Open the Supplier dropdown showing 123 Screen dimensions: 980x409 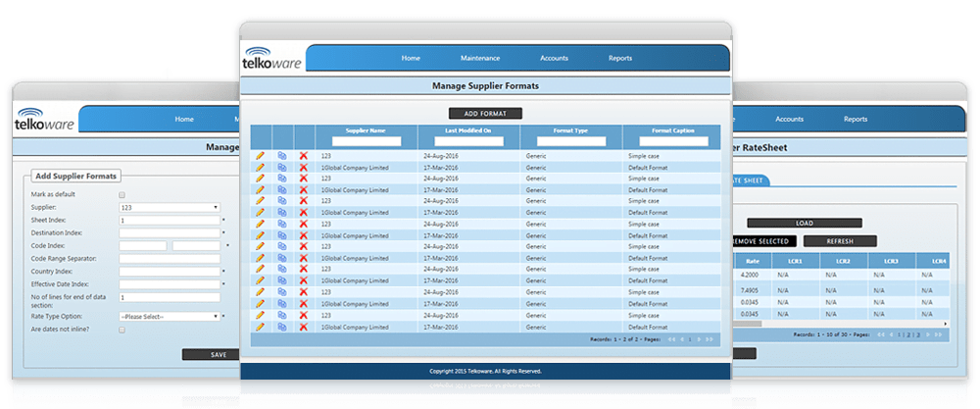click(170, 207)
